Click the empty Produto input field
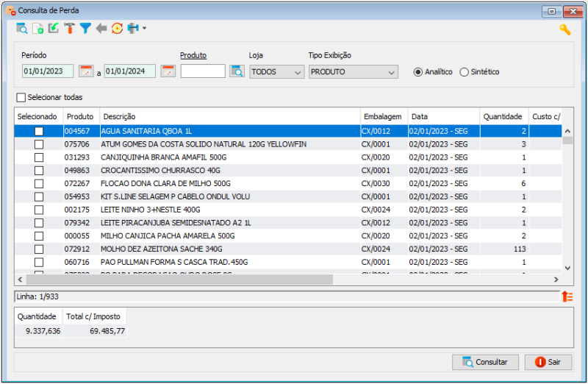Image resolution: width=588 pixels, height=384 pixels. tap(203, 71)
